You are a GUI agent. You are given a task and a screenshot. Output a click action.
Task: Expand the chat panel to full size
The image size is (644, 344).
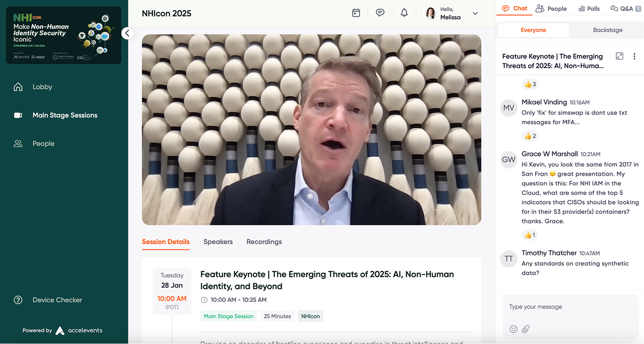point(620,56)
